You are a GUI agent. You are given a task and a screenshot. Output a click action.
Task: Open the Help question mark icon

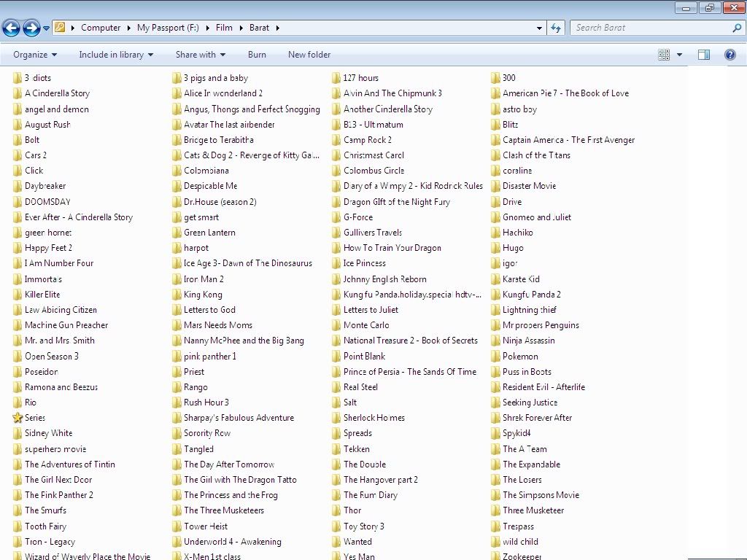coord(729,55)
